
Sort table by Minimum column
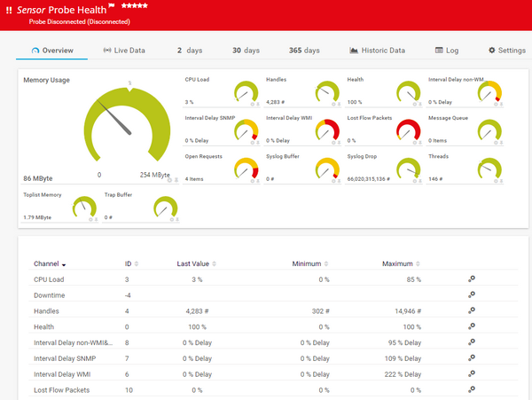click(310, 263)
